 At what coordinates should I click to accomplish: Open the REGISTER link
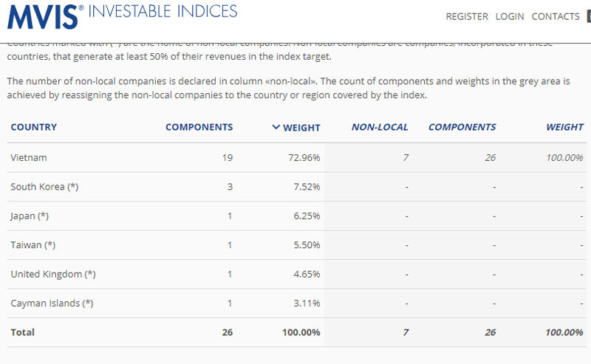[467, 16]
